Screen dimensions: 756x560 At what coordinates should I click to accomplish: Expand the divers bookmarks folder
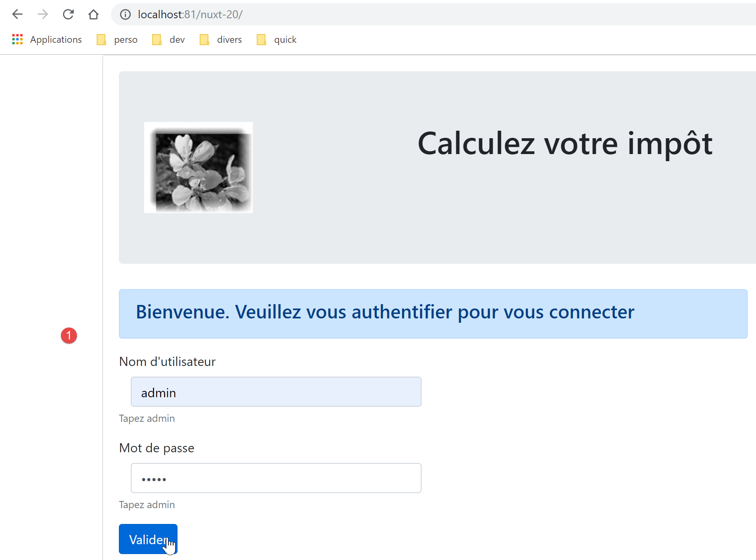221,40
